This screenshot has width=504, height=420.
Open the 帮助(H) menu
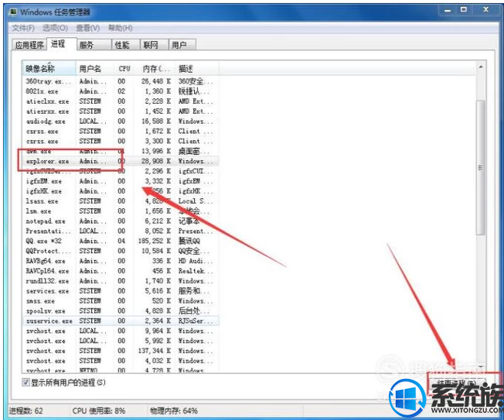pos(121,28)
